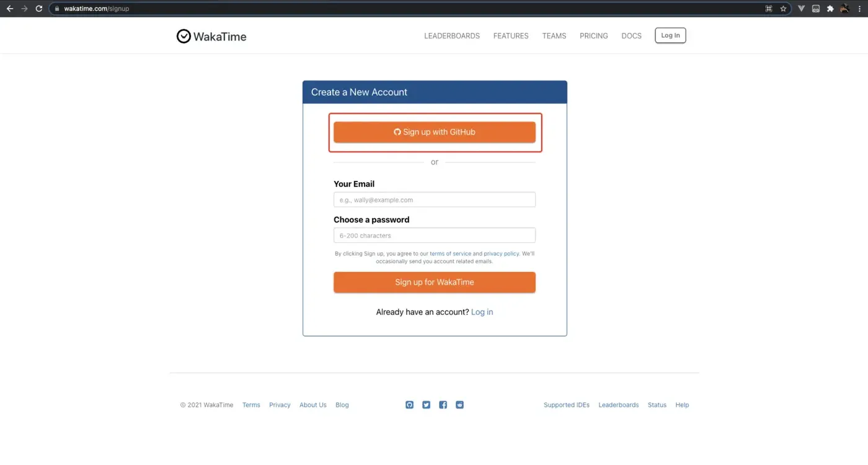Open the Status footer link
This screenshot has width=868, height=465.
657,405
